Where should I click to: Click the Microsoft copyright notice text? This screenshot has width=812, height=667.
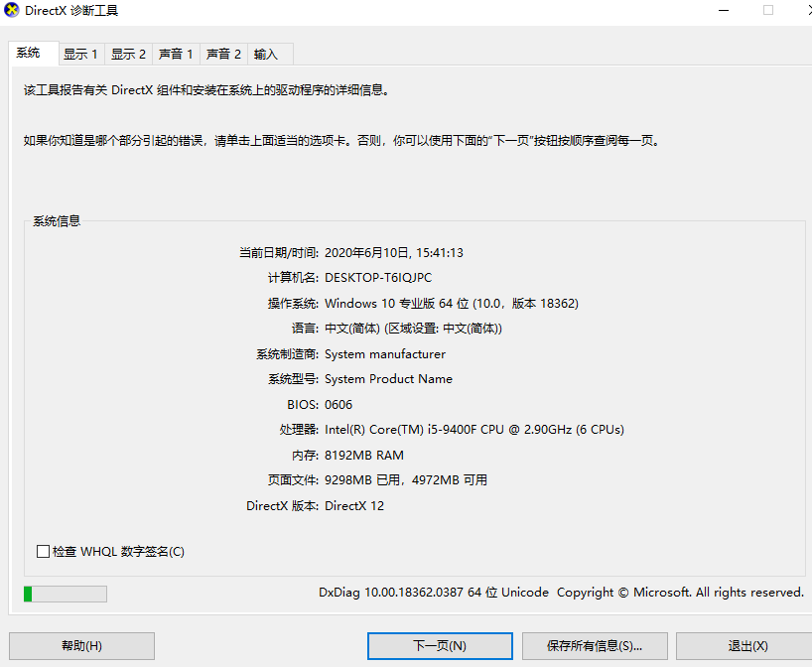click(x=680, y=592)
